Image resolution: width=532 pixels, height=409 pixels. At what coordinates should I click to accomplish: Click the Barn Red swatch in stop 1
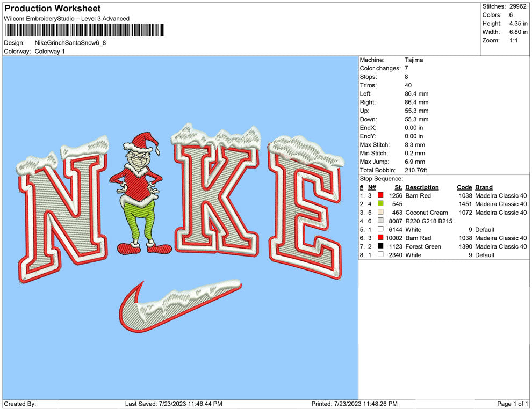(380, 195)
